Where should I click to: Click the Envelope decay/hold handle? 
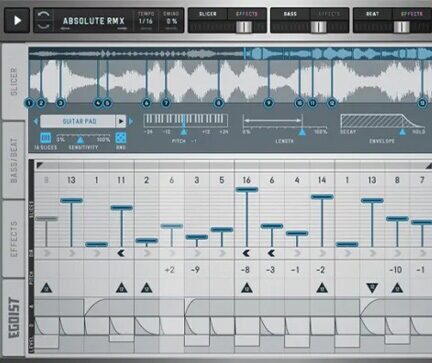point(403,132)
